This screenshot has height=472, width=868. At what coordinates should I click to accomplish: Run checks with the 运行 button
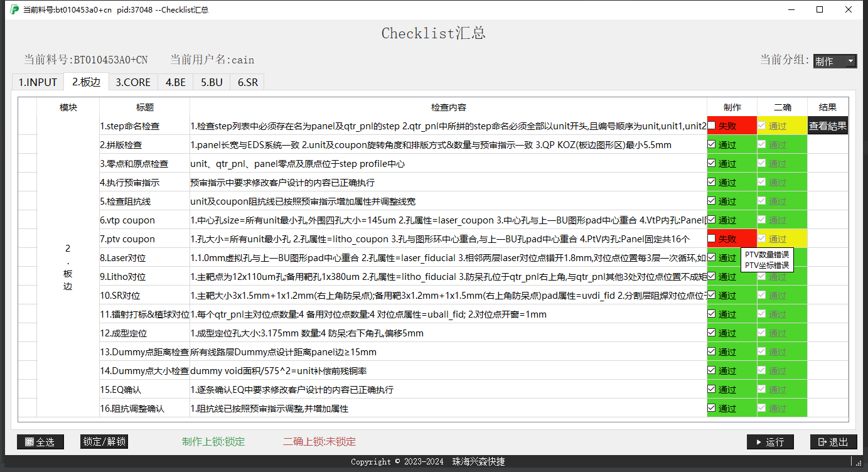770,442
